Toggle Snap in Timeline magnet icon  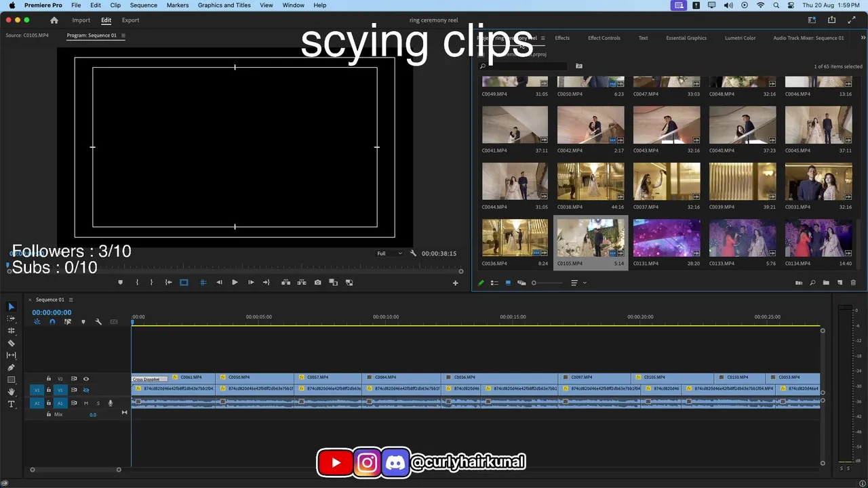pos(52,322)
